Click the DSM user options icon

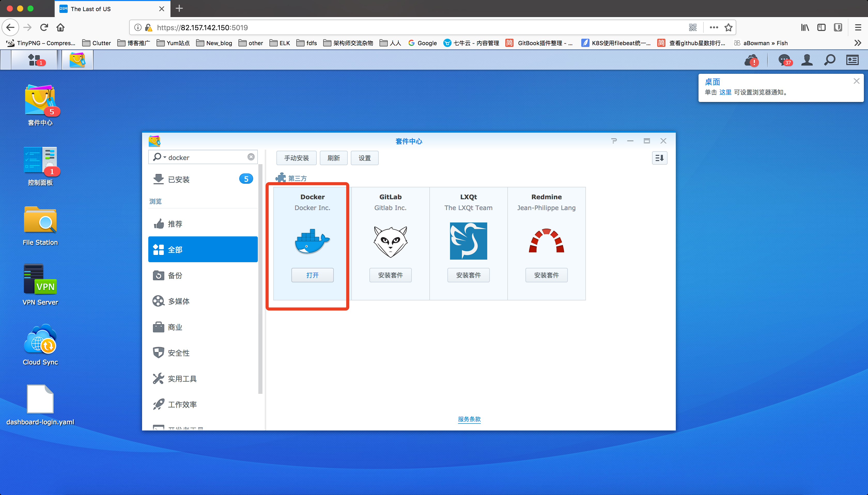pos(807,60)
